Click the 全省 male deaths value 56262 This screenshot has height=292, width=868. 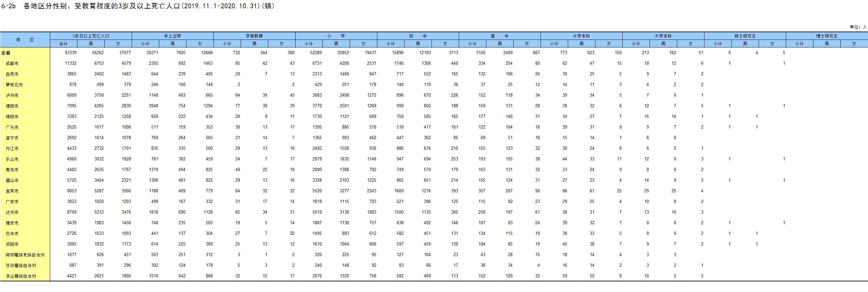[98, 52]
